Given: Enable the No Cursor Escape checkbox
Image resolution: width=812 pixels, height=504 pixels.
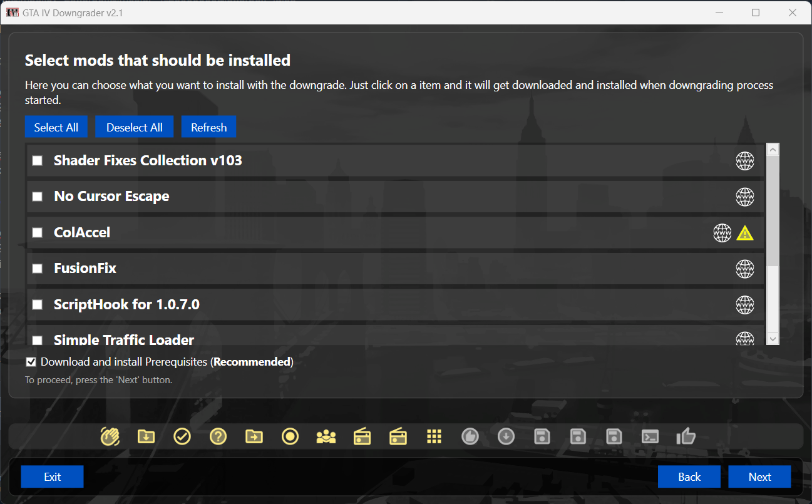Looking at the screenshot, I should (x=38, y=197).
